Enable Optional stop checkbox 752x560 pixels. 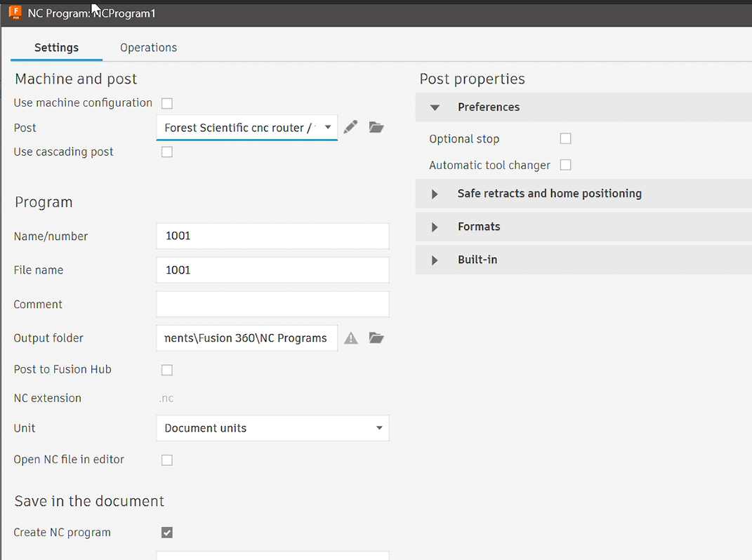point(565,138)
